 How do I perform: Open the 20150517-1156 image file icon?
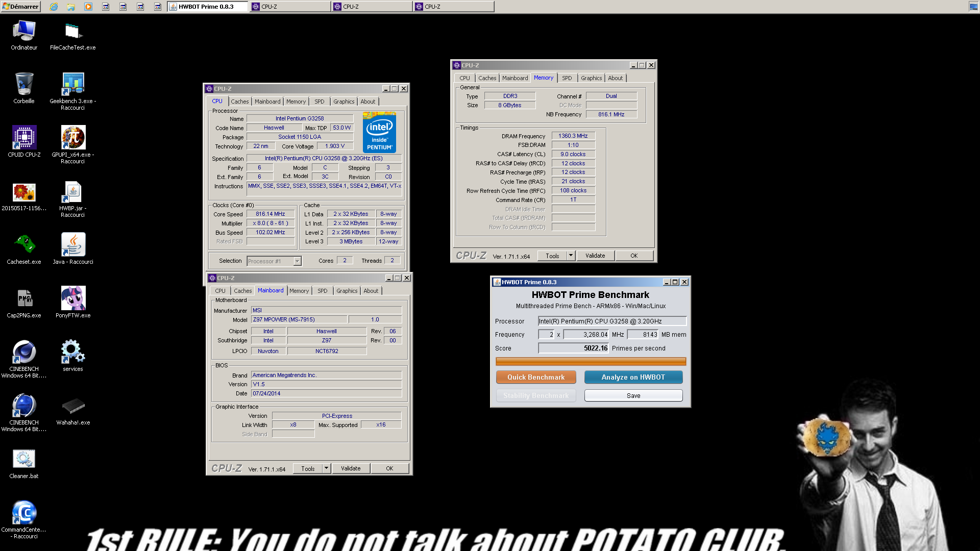click(x=24, y=196)
